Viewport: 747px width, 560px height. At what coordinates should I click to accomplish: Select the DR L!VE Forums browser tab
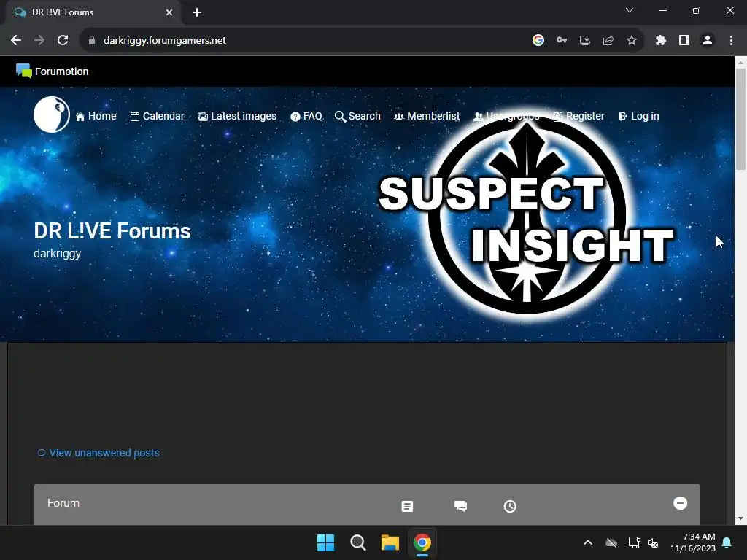(93, 12)
